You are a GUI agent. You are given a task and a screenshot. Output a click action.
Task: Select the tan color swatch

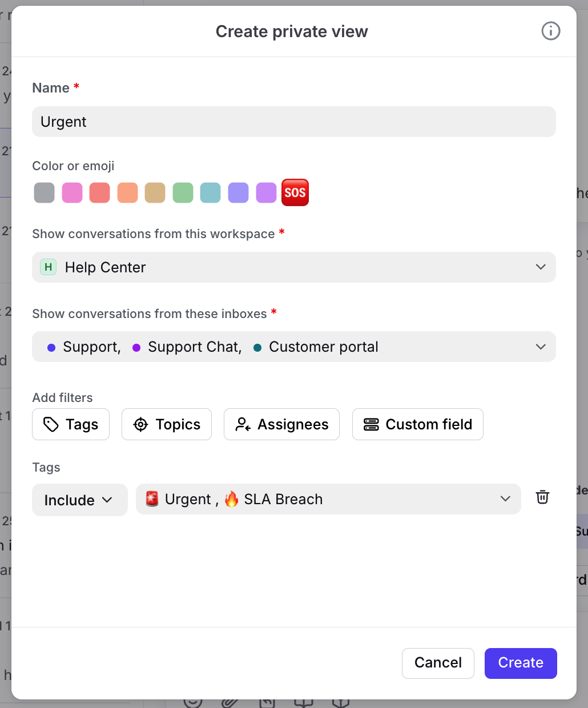155,193
